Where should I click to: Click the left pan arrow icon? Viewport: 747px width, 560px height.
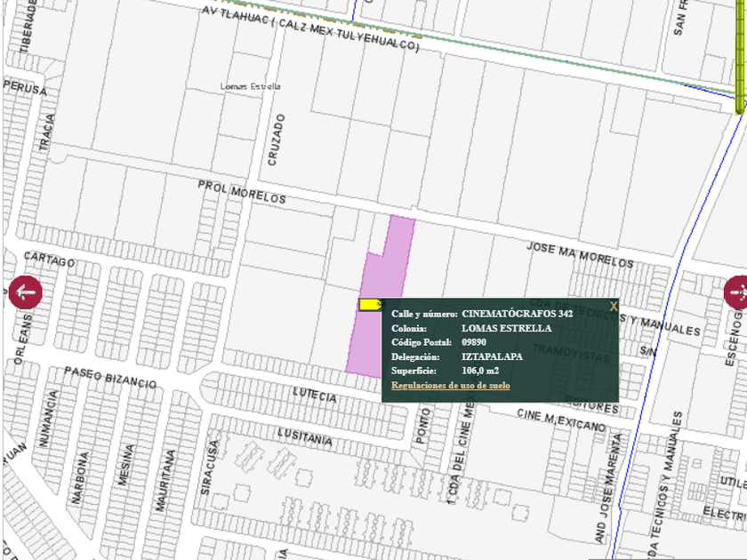(x=25, y=292)
